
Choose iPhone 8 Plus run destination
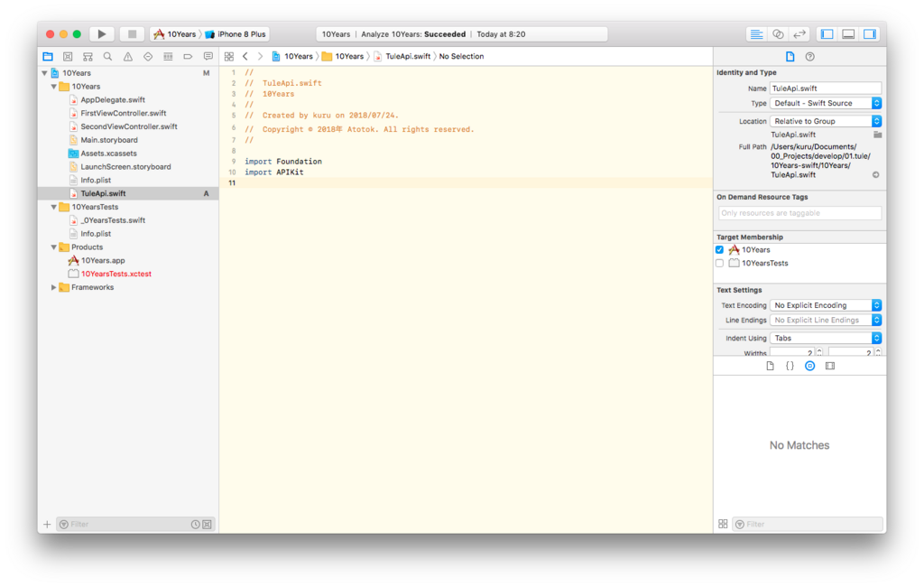coord(236,34)
